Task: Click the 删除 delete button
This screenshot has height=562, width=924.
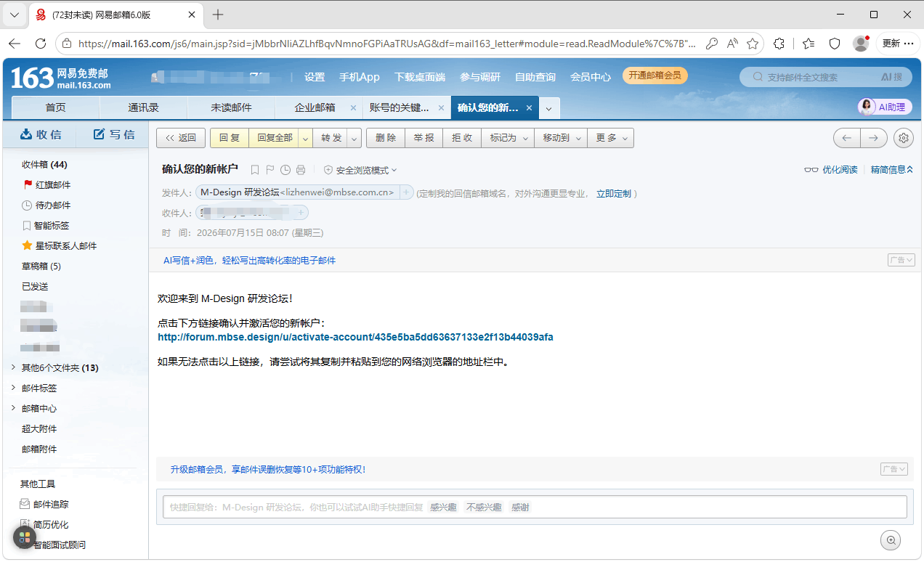Action: click(x=386, y=138)
